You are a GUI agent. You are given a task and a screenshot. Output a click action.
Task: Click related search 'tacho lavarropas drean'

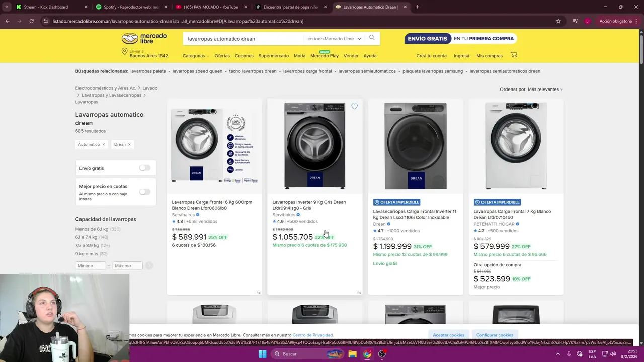(x=253, y=71)
